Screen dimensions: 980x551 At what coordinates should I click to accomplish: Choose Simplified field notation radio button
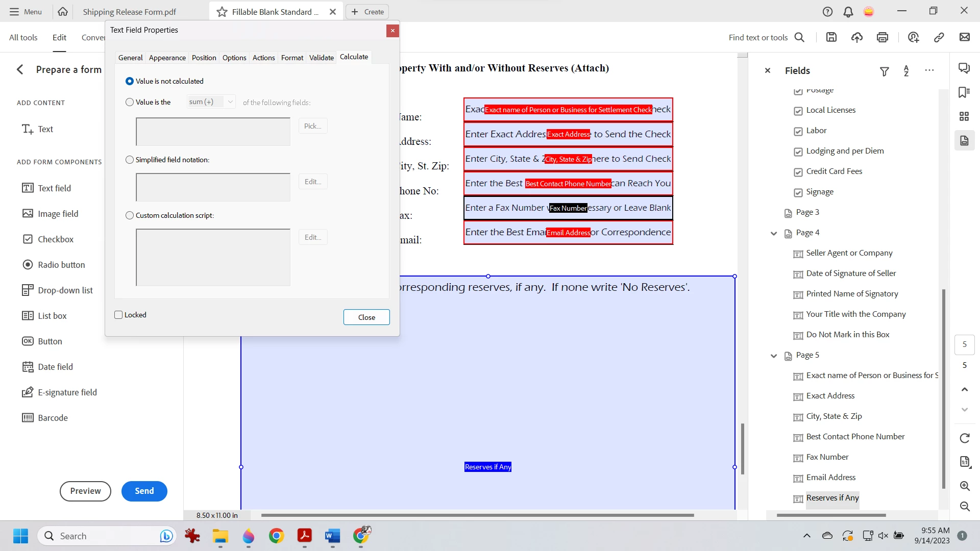130,160
